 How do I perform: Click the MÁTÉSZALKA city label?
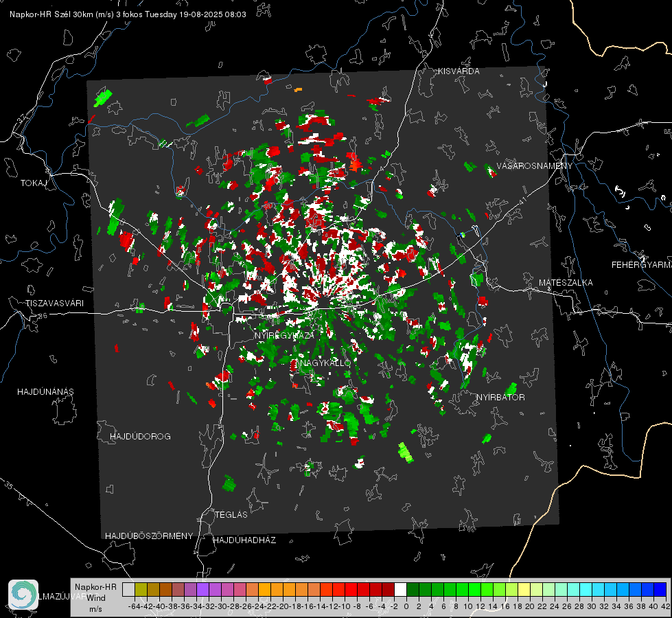click(x=566, y=283)
